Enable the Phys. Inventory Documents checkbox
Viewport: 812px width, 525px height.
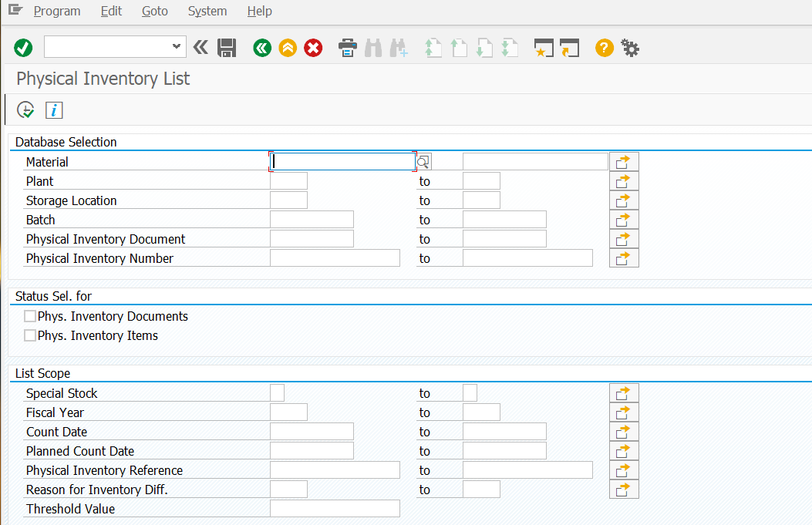pos(29,315)
